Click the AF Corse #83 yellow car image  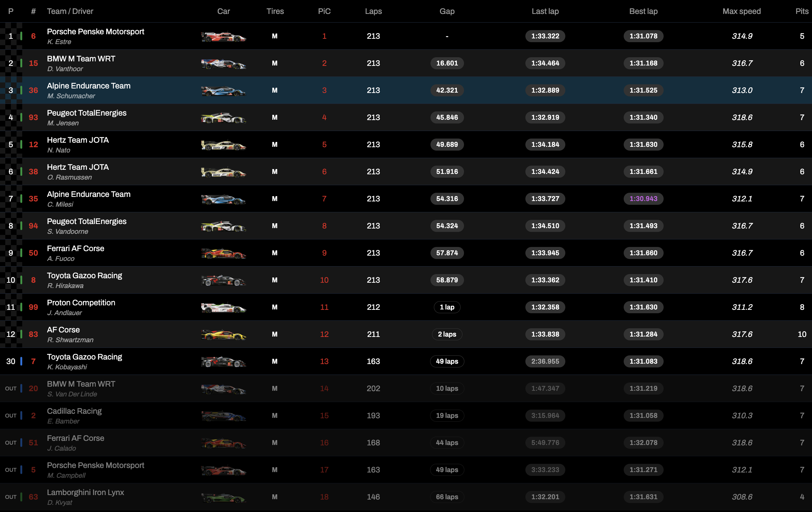pyautogui.click(x=224, y=335)
